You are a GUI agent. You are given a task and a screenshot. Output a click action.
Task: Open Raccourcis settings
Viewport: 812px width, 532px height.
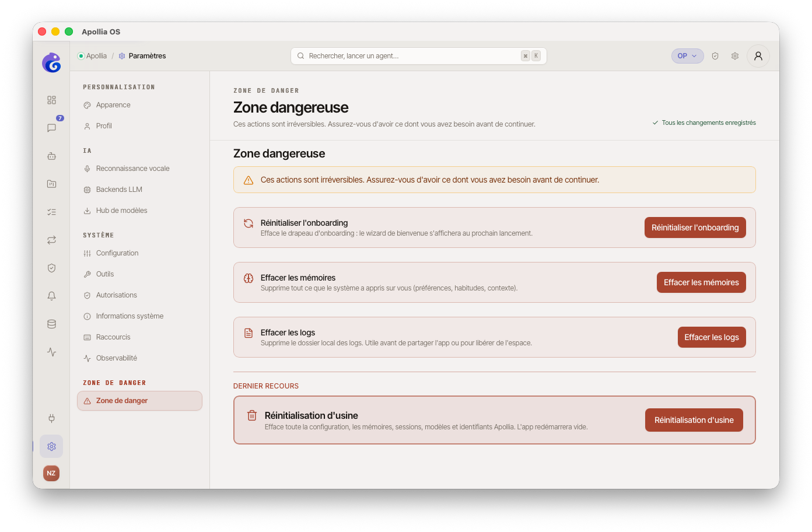(x=139, y=337)
